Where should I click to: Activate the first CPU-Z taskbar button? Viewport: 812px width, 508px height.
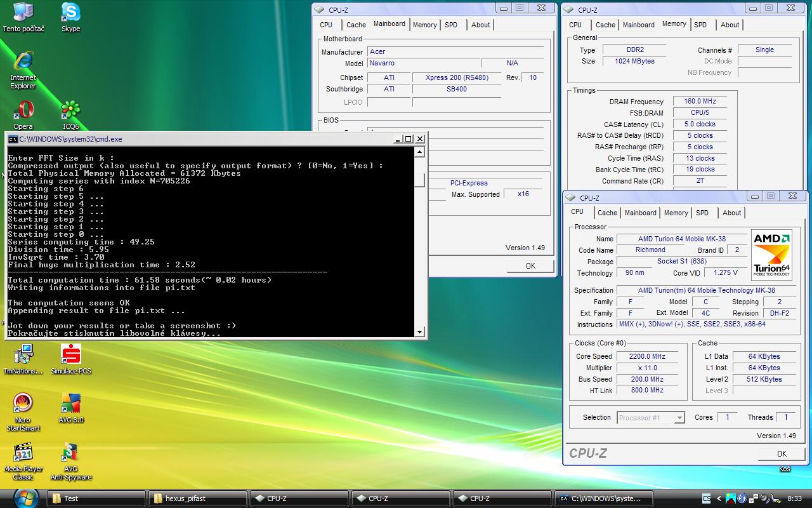coord(300,498)
